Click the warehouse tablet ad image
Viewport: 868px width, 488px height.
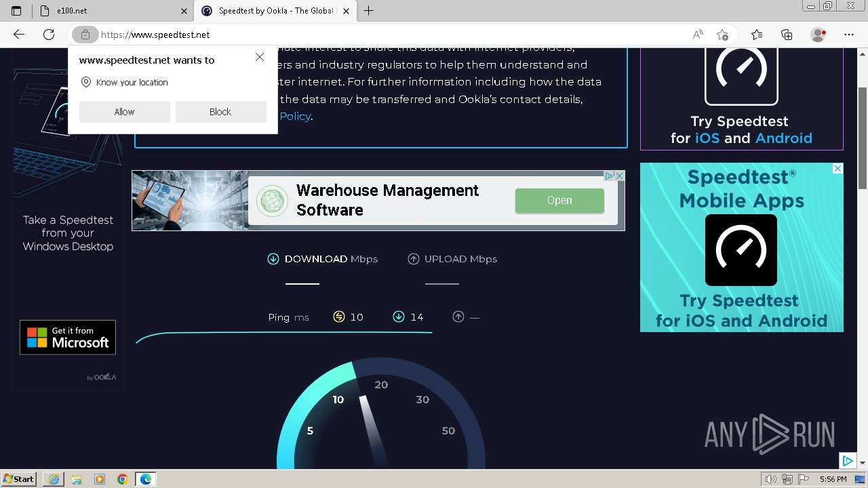tap(190, 201)
